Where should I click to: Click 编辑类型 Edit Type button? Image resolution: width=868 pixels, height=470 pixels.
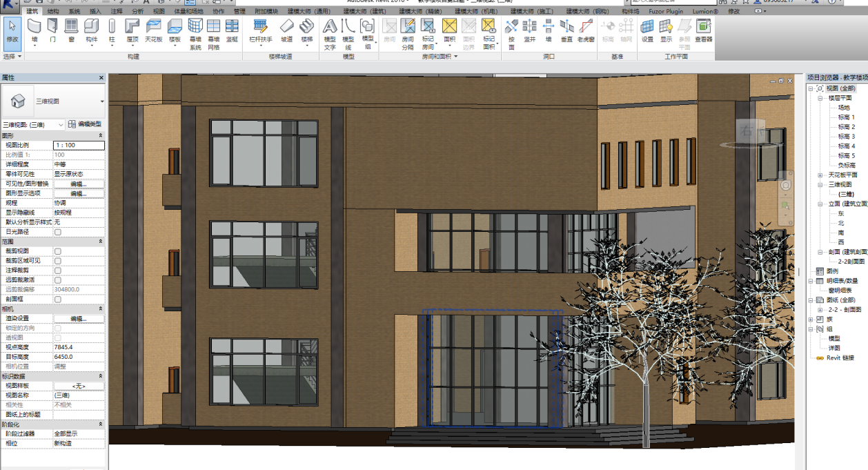coord(85,124)
